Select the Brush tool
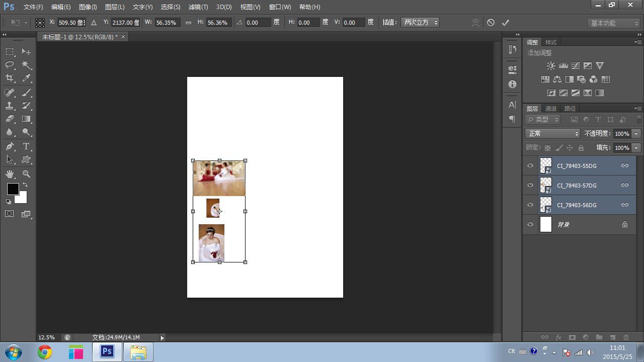This screenshot has height=362, width=644. [x=26, y=93]
